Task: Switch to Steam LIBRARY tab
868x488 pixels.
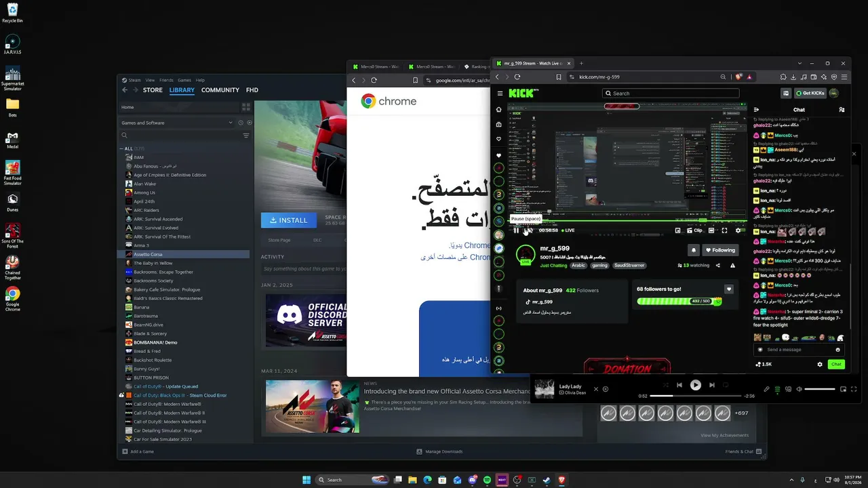Action: [x=182, y=90]
